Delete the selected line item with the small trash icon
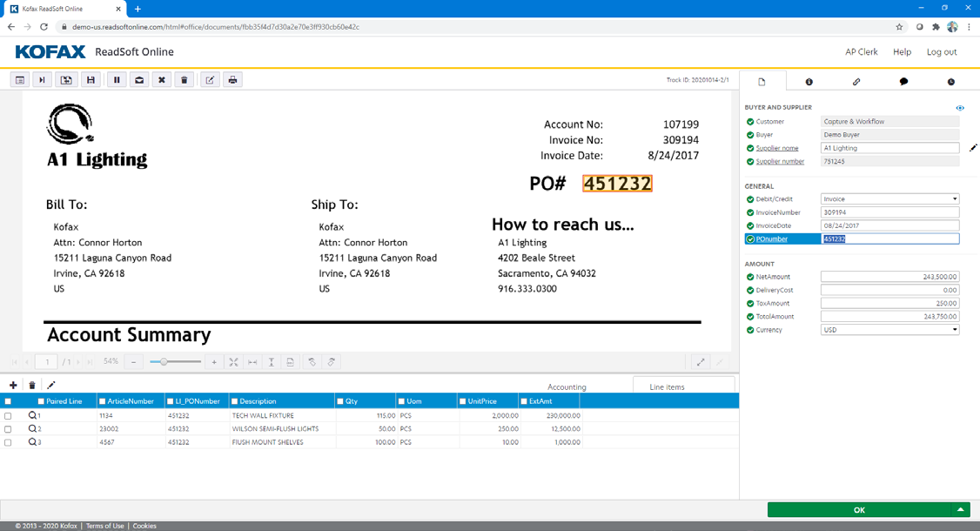This screenshot has width=980, height=531. (x=32, y=386)
